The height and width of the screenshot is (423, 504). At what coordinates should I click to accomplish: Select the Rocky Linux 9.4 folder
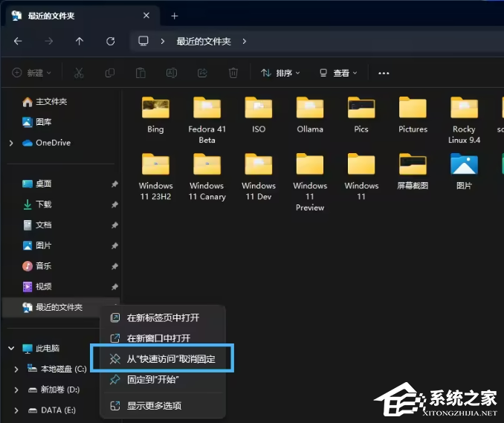pos(464,120)
